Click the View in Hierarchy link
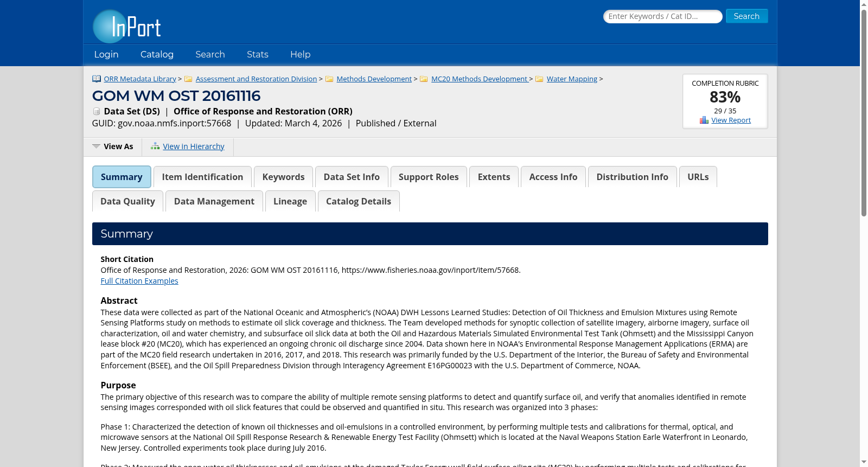This screenshot has width=868, height=467. [194, 146]
